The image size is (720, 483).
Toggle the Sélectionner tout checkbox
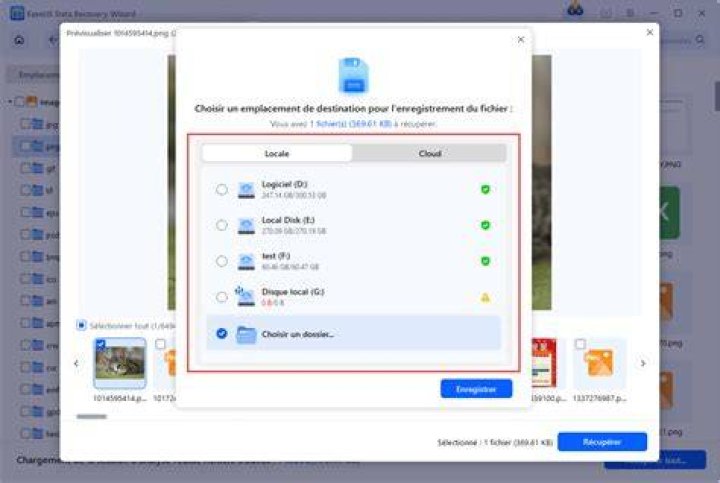[x=81, y=326]
